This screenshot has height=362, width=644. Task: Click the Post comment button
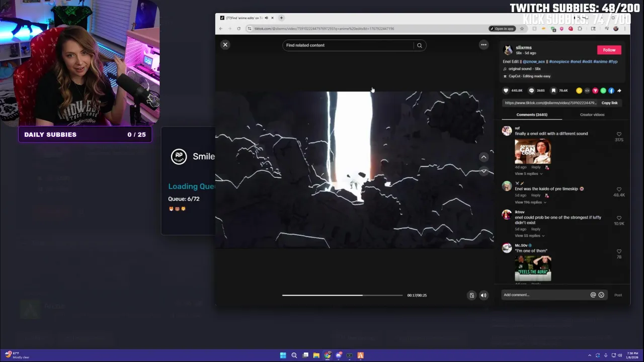[x=618, y=295]
